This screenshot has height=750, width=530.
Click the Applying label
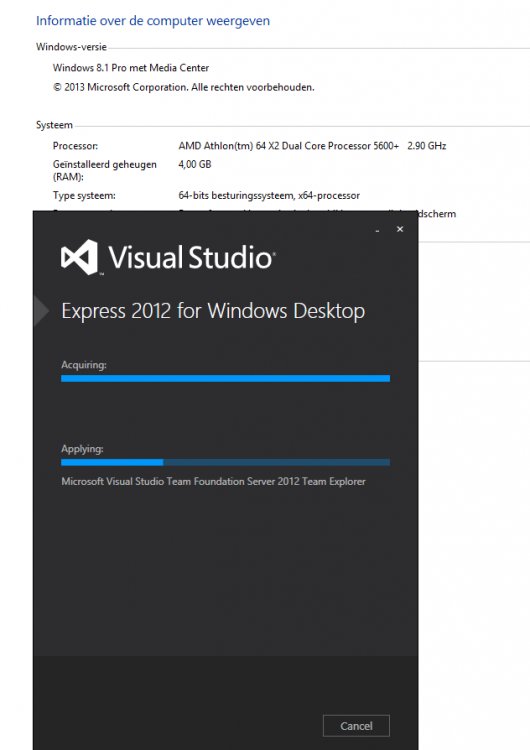coord(82,449)
